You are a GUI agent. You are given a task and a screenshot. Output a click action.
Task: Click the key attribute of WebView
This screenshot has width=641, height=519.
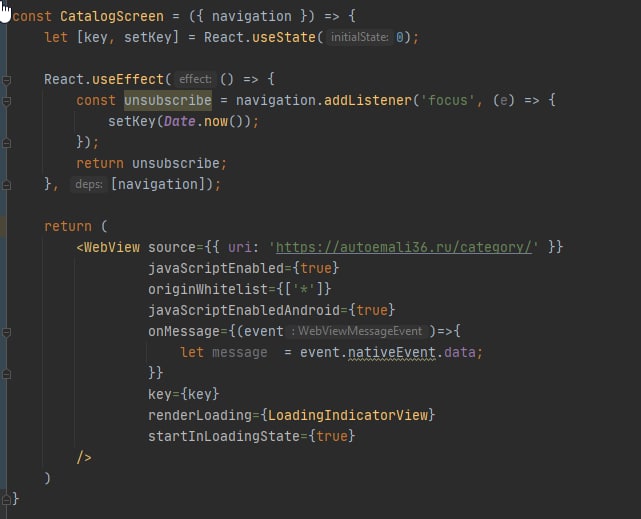click(x=160, y=394)
